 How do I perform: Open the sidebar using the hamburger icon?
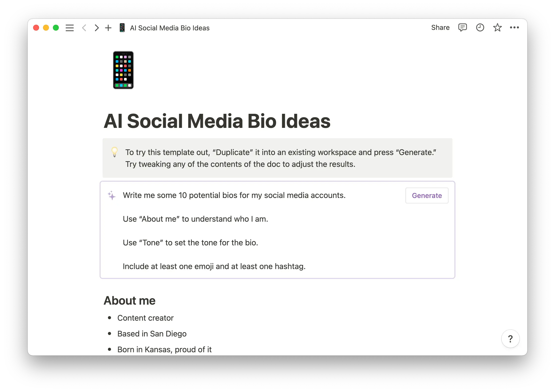click(70, 28)
